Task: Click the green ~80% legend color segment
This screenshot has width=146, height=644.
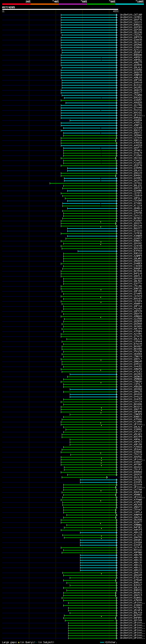Action: coord(101,4)
